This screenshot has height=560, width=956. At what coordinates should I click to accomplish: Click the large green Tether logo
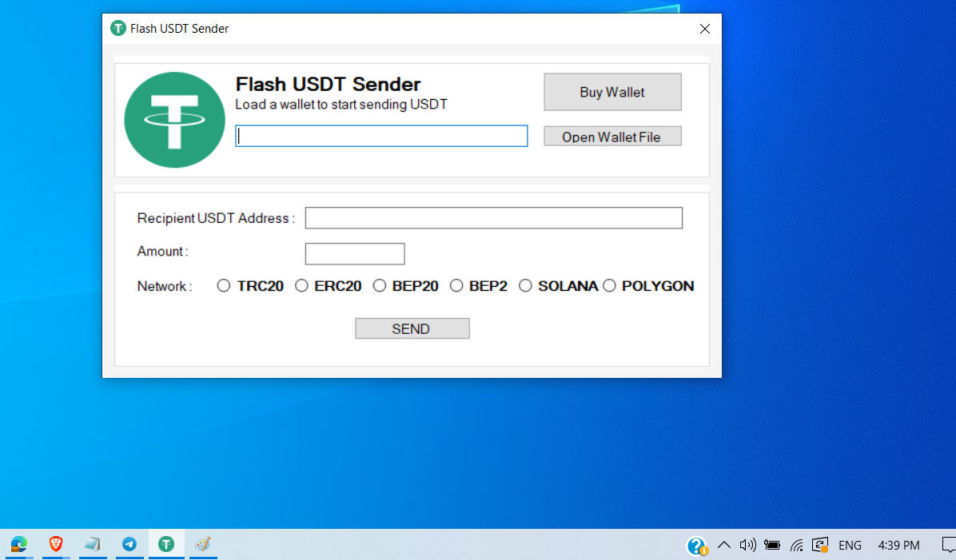174,120
